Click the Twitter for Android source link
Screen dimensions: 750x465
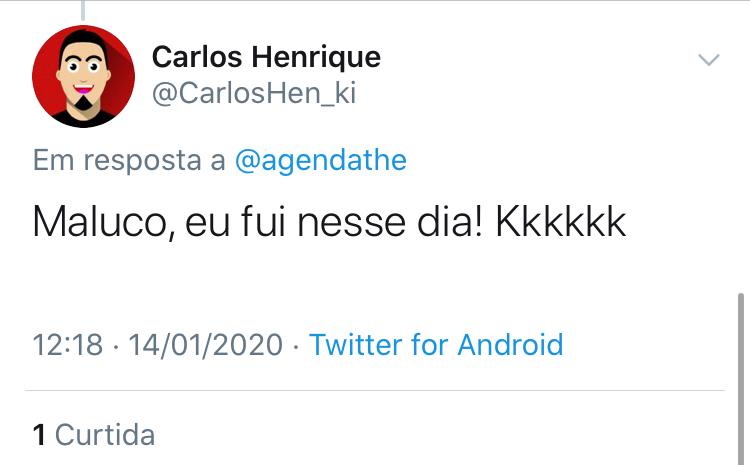[x=436, y=345]
